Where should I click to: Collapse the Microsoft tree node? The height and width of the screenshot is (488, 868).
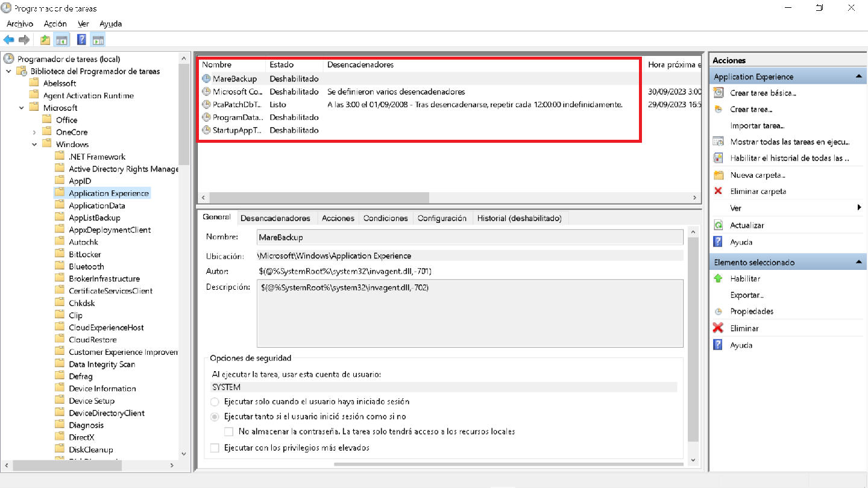[x=22, y=107]
